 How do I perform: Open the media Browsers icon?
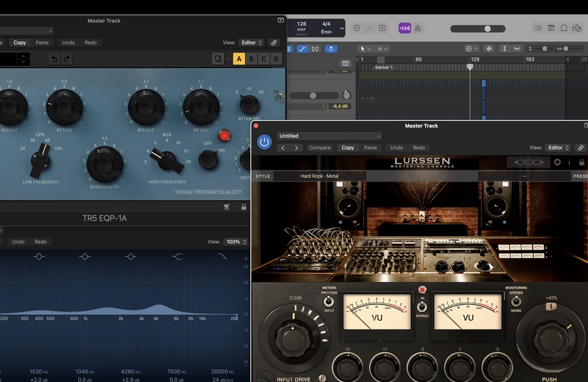pyautogui.click(x=576, y=28)
